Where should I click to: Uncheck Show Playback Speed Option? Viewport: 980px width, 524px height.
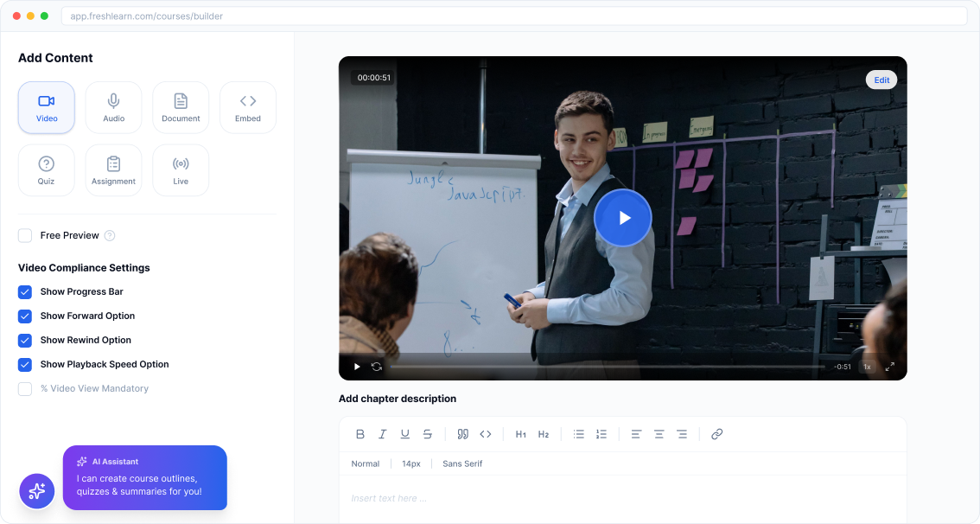(25, 365)
